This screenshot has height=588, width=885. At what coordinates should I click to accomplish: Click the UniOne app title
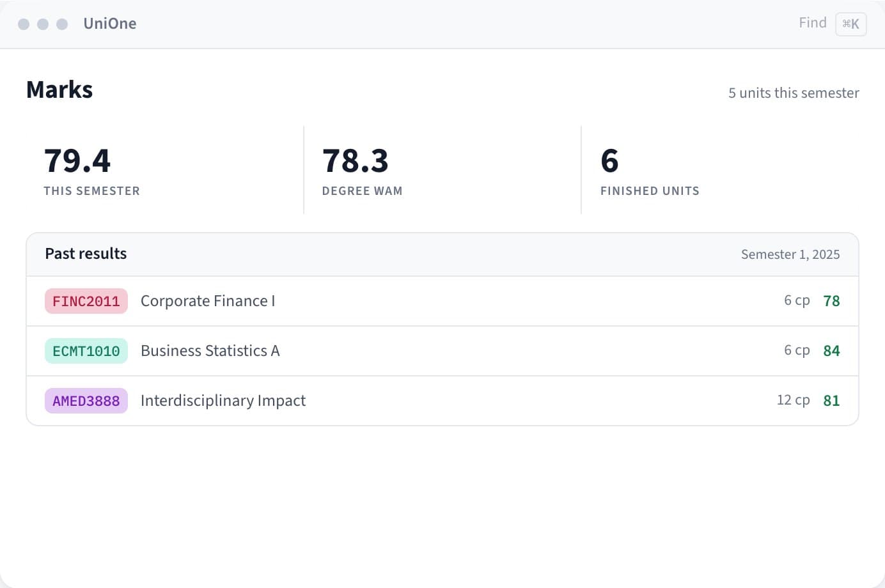coord(110,24)
